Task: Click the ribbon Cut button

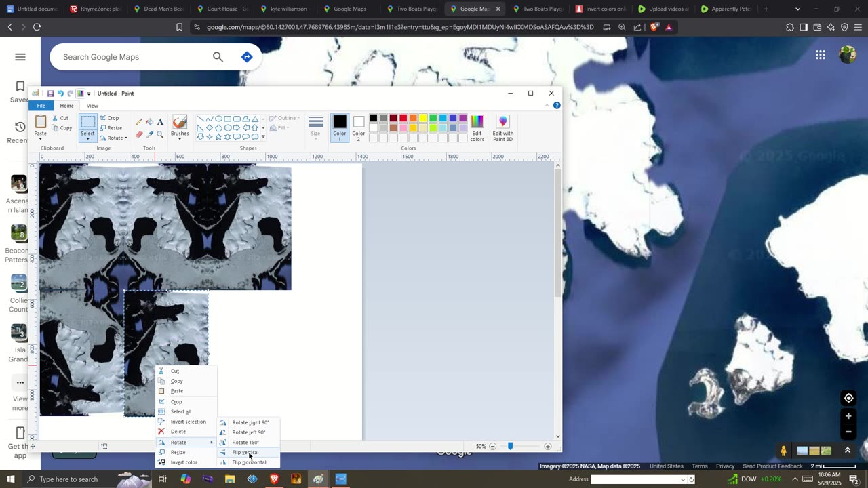Action: click(x=60, y=118)
